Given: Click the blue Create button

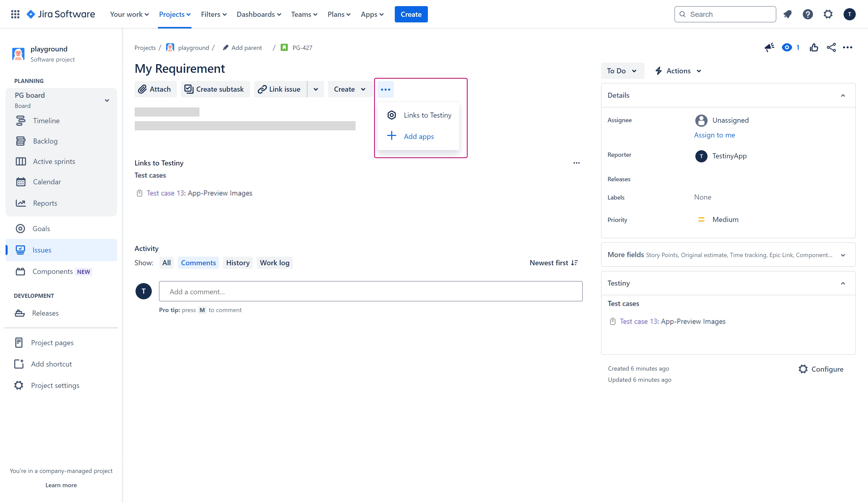Looking at the screenshot, I should 411,14.
